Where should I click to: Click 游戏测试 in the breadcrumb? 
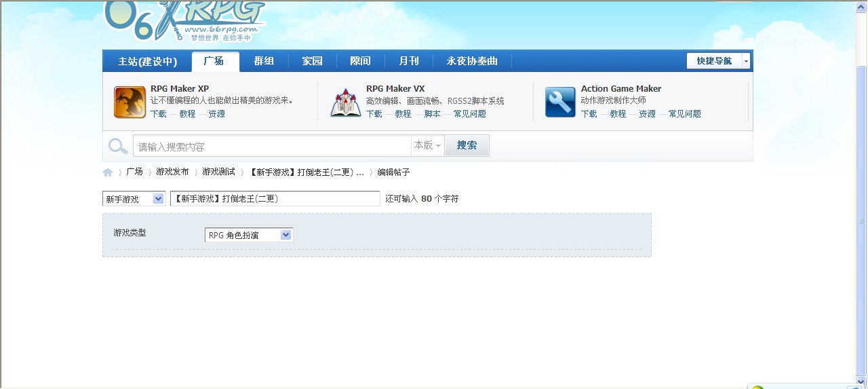click(218, 172)
